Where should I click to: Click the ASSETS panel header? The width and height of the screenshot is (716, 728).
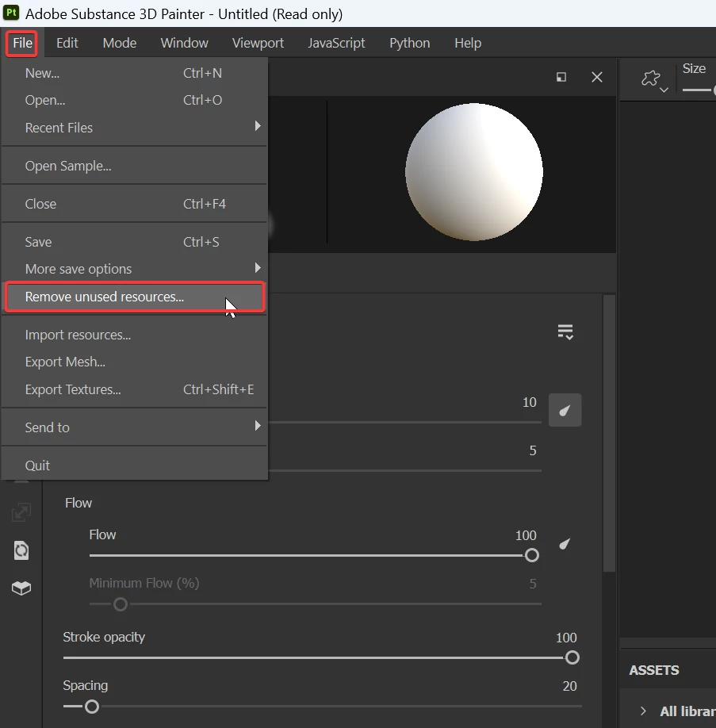[654, 670]
